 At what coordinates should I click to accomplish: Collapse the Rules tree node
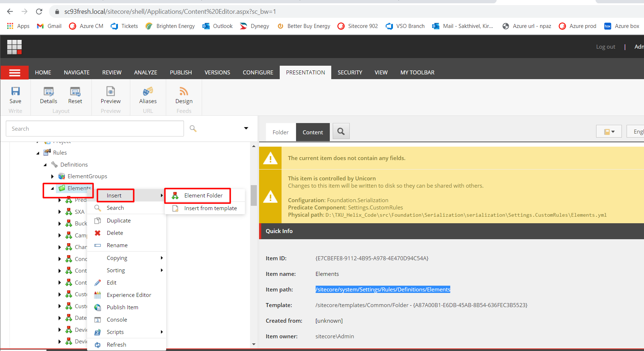tap(38, 153)
